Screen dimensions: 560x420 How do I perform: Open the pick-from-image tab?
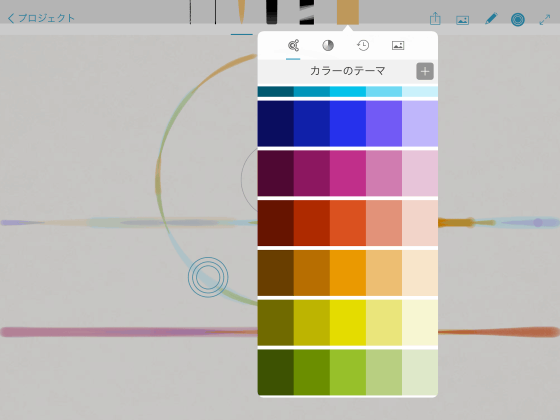point(398,45)
